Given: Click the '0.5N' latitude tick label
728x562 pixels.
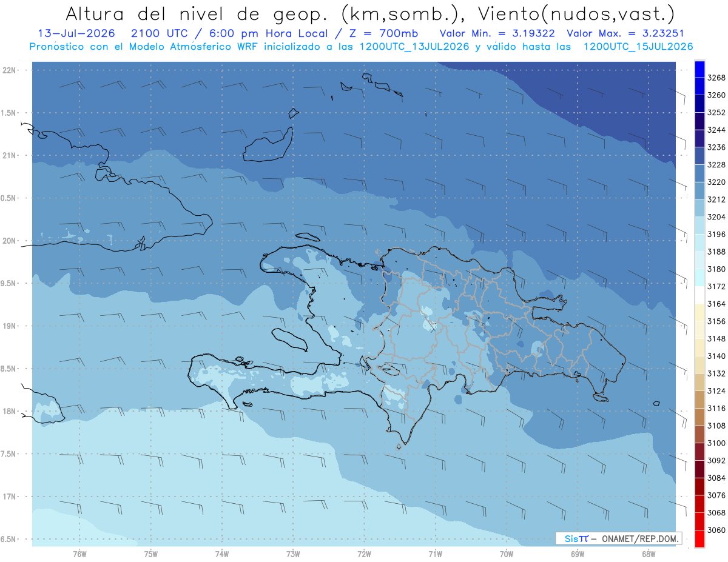Looking at the screenshot, I should click(x=9, y=198).
